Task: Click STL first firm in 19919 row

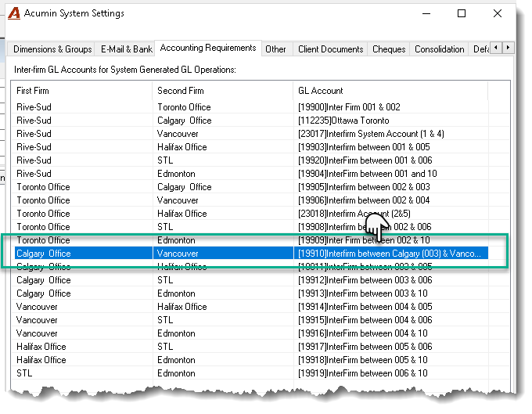Action: click(x=24, y=373)
